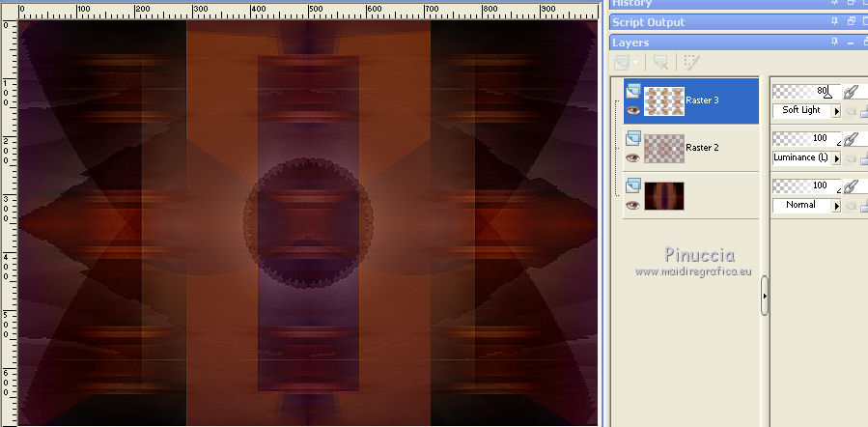Viewport: 868px width, 427px height.
Task: Click the bottom layer's type icon
Action: point(633,185)
